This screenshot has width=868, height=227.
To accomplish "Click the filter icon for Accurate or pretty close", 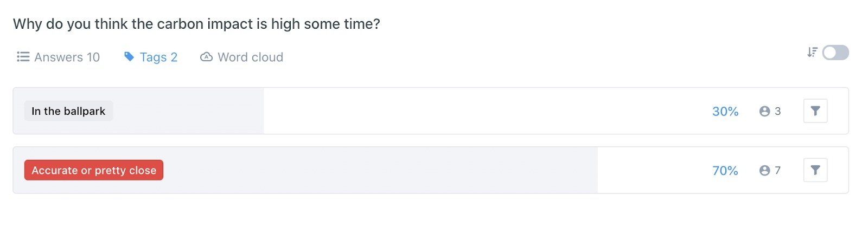I will coord(815,170).
